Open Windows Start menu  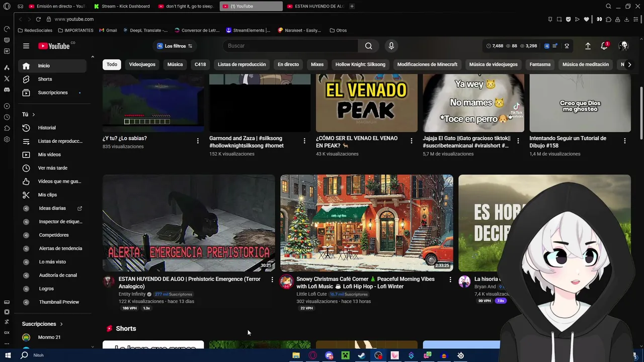coord(8,355)
